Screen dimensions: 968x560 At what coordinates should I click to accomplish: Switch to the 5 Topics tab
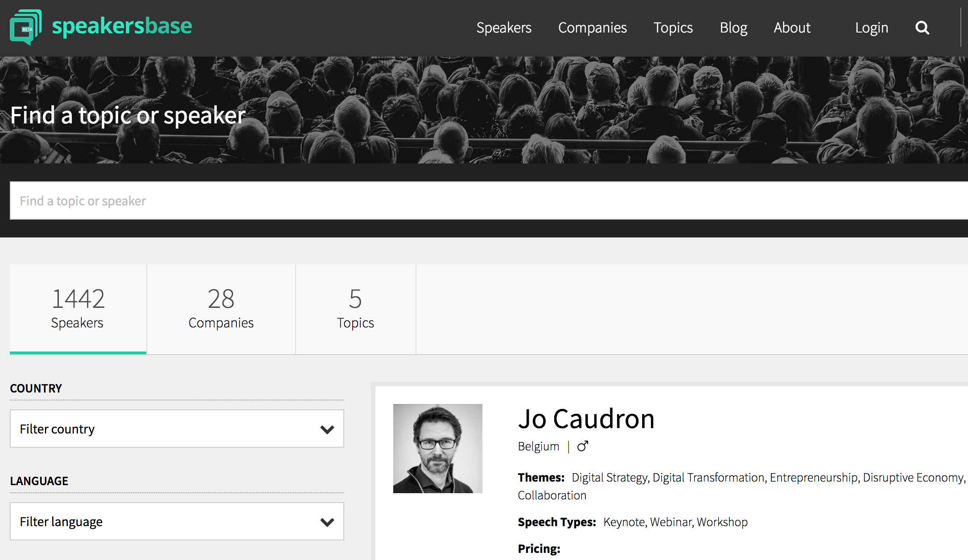355,308
